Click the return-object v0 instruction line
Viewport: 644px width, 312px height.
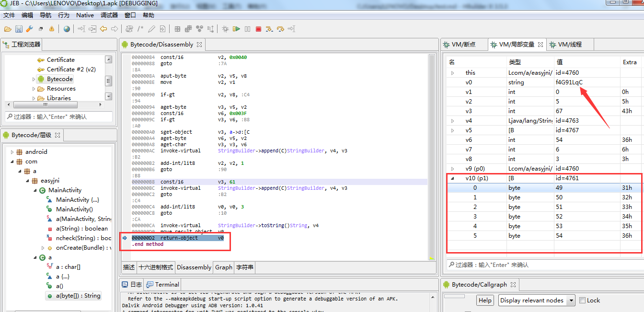point(178,238)
